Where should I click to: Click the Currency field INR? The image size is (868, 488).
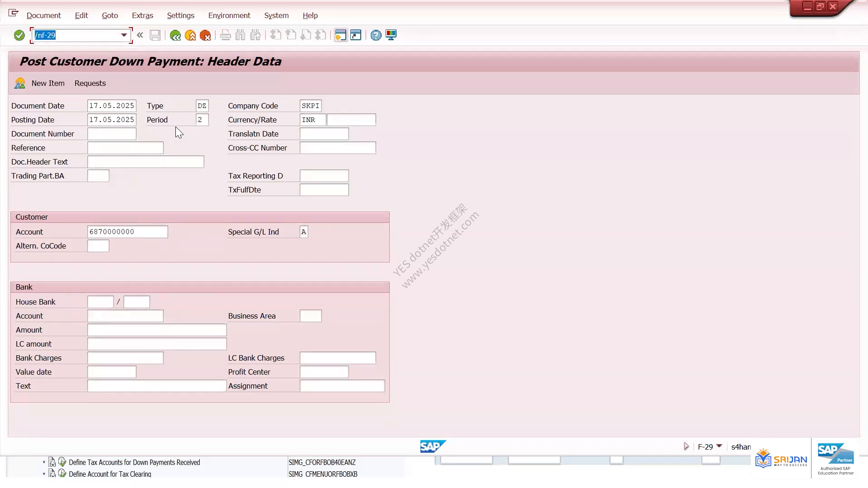[313, 120]
